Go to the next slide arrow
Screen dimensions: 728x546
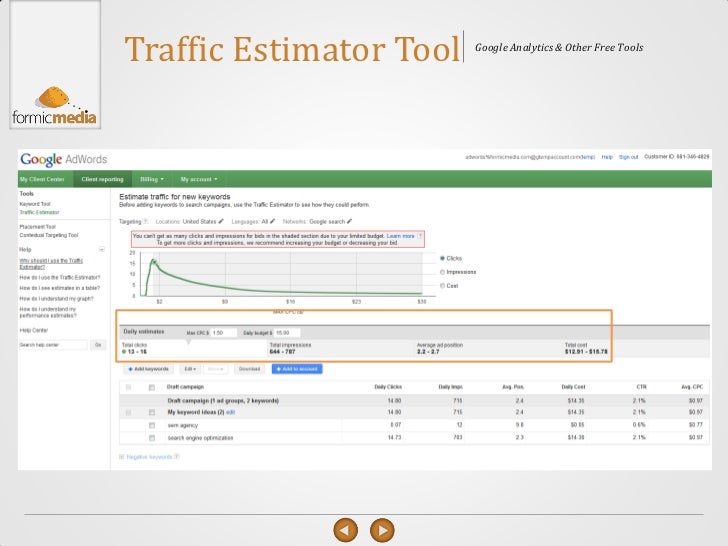pos(382,530)
